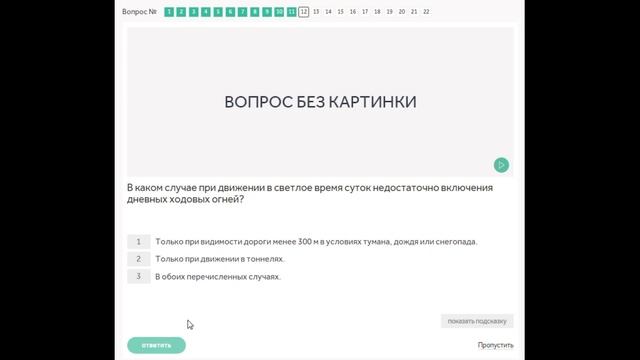Jump to question number 22
This screenshot has height=360, width=640.
pos(426,12)
